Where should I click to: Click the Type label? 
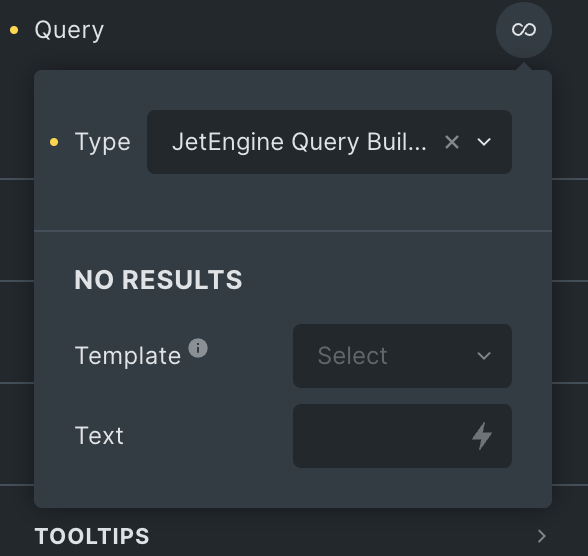tap(102, 142)
